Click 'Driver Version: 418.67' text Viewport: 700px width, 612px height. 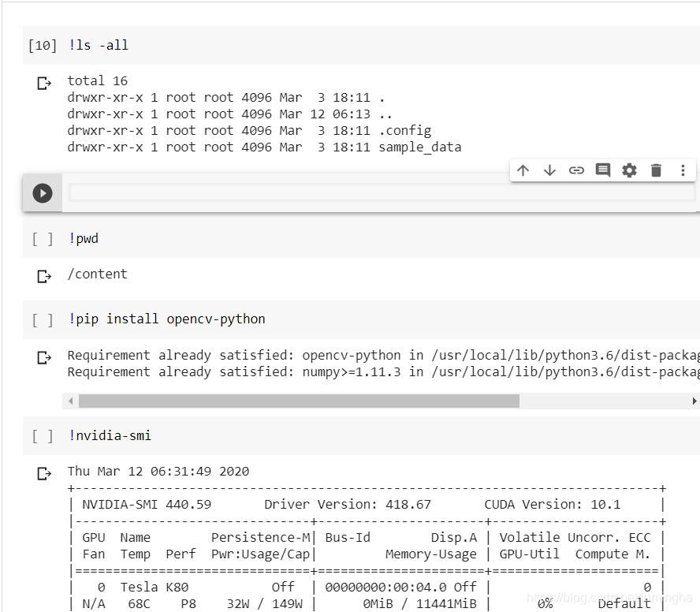(348, 504)
